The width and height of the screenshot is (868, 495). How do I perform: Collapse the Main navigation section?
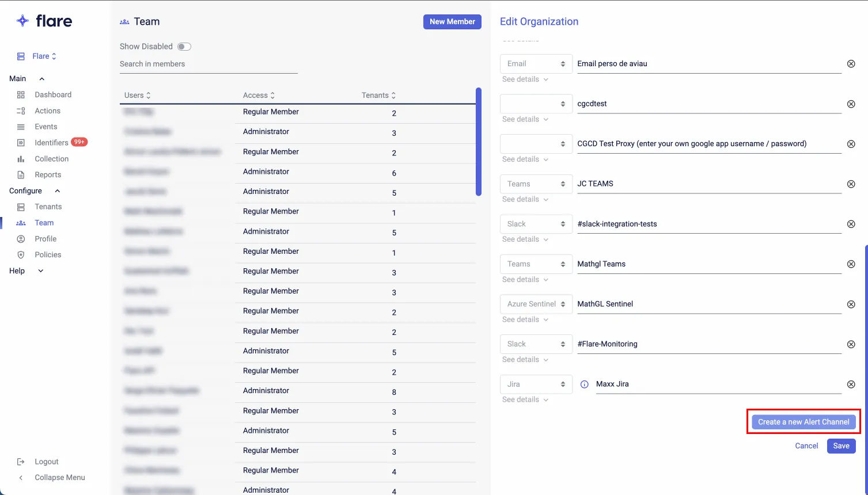pyautogui.click(x=41, y=79)
